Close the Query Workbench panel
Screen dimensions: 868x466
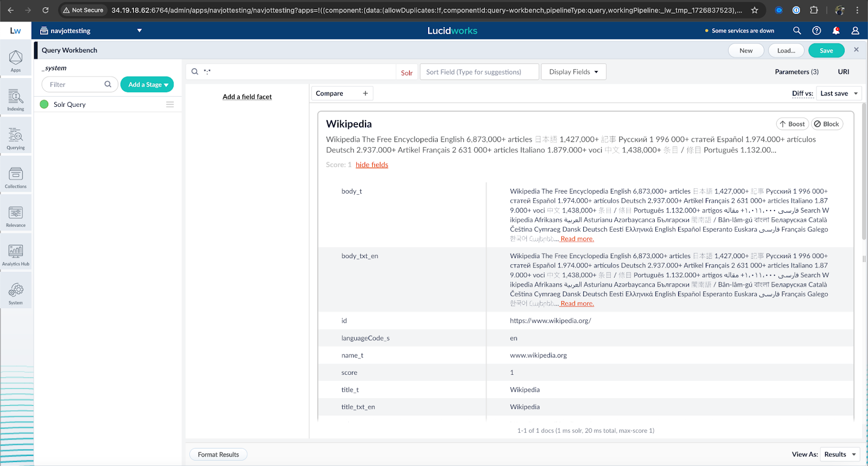tap(857, 49)
